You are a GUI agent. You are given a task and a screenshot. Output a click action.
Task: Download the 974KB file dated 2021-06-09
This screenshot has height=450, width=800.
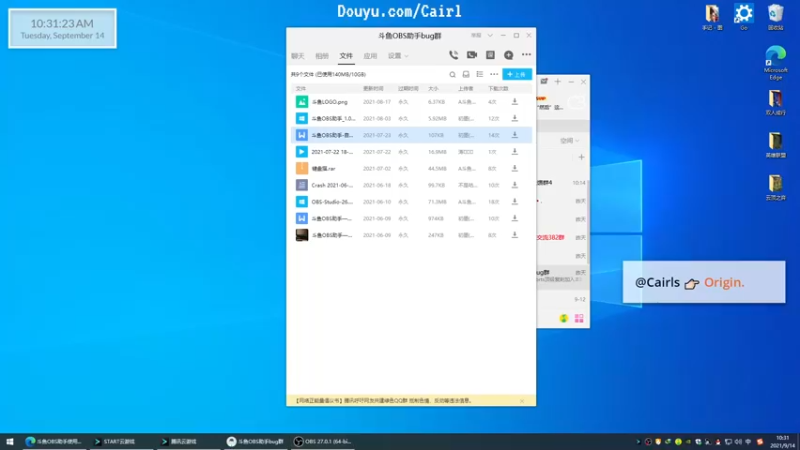514,218
